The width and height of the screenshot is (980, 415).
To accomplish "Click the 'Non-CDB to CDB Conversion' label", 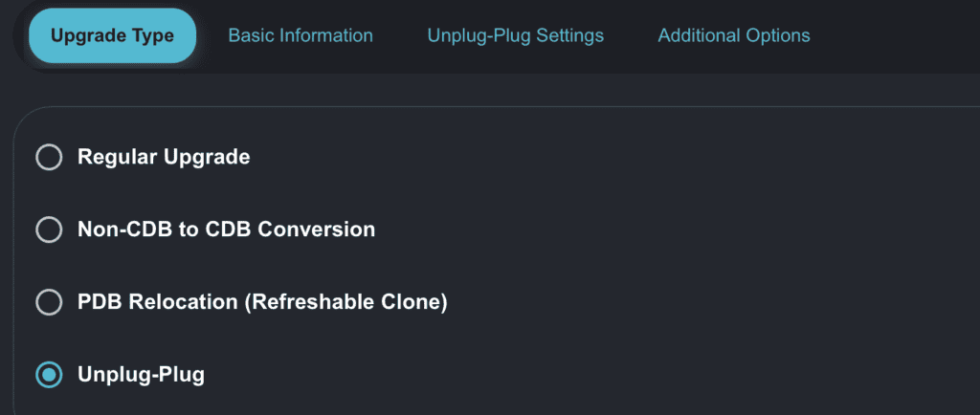I will [226, 229].
